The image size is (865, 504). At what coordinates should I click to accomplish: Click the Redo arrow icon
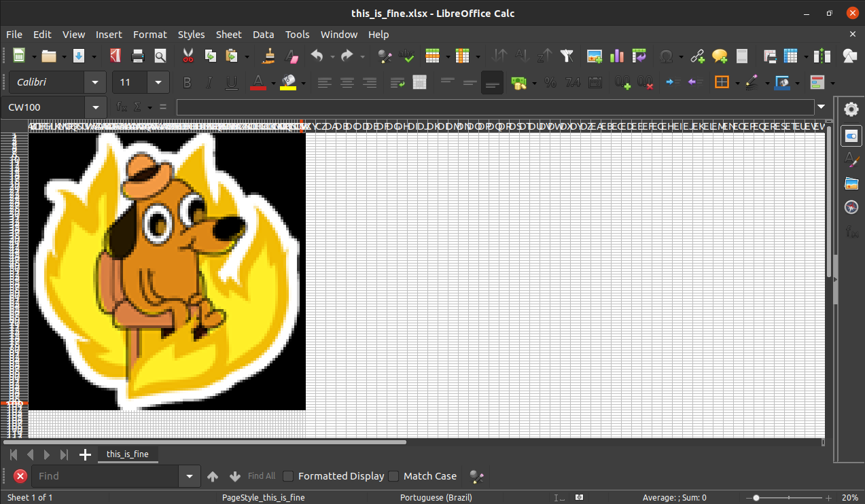point(347,56)
